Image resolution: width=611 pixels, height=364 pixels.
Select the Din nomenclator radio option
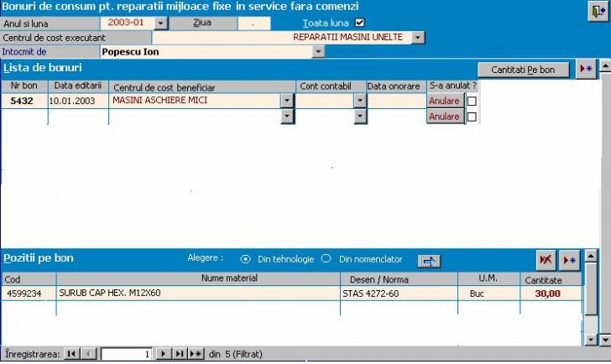(326, 259)
